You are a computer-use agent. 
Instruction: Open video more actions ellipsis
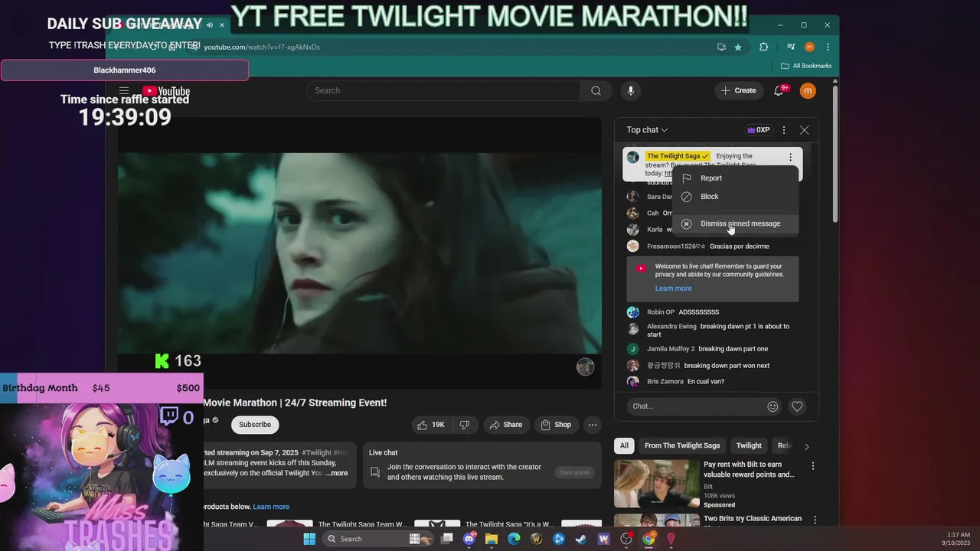(593, 425)
